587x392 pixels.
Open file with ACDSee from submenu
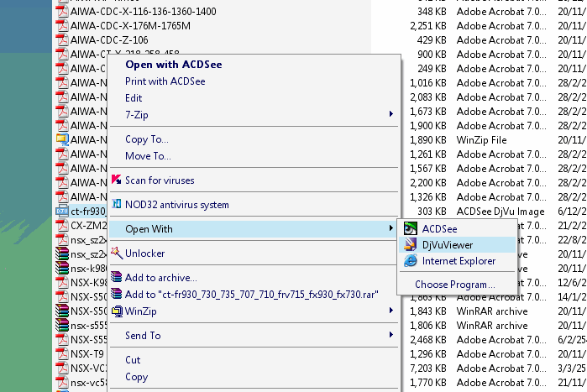point(439,229)
